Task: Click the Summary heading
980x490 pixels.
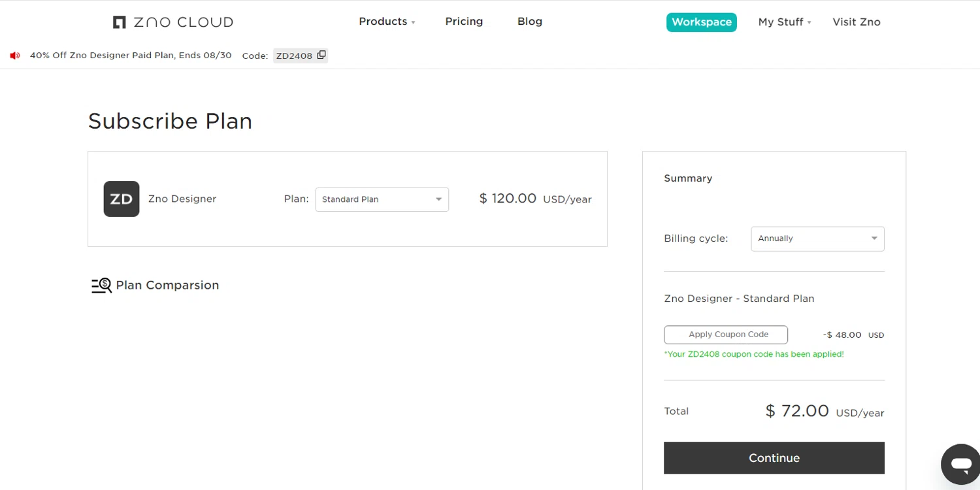Action: 688,178
